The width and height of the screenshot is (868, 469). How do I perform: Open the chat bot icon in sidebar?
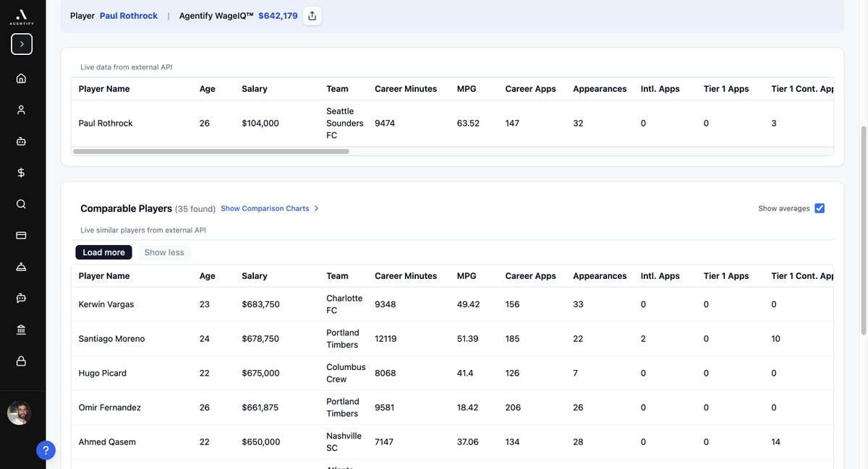pyautogui.click(x=21, y=298)
